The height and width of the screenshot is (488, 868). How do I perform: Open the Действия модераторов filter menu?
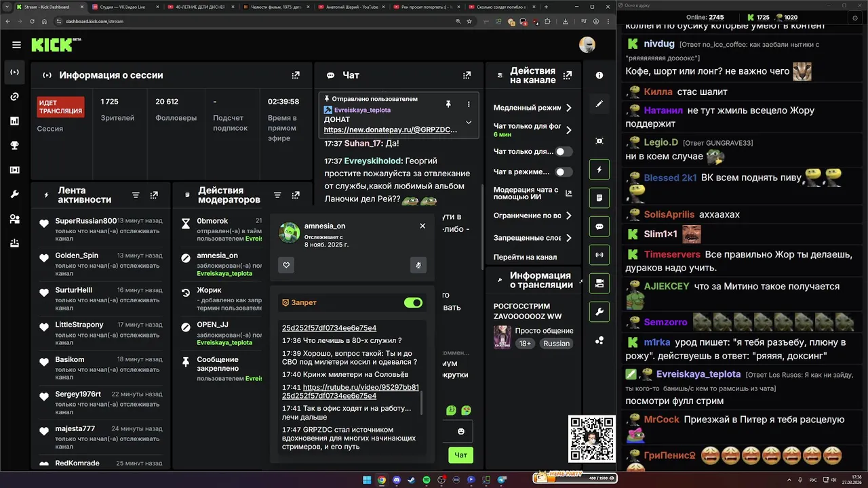tap(277, 195)
